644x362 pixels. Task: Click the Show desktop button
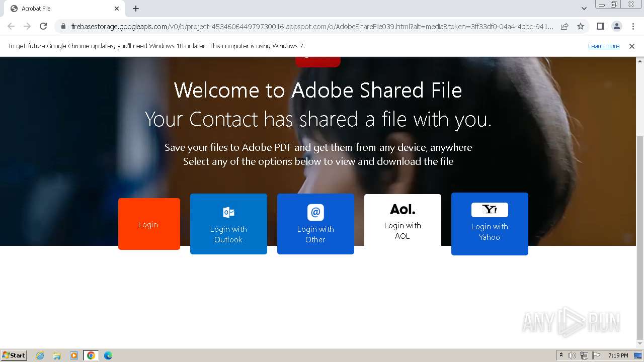[638, 355]
